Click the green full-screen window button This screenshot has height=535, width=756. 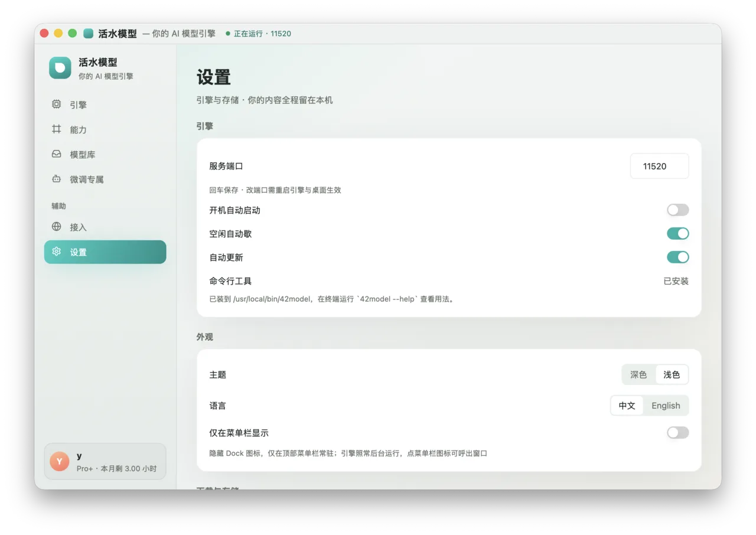click(x=73, y=33)
